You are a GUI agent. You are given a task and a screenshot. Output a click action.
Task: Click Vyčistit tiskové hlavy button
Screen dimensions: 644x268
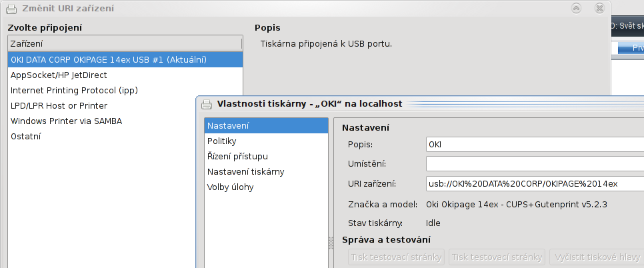pyautogui.click(x=597, y=257)
